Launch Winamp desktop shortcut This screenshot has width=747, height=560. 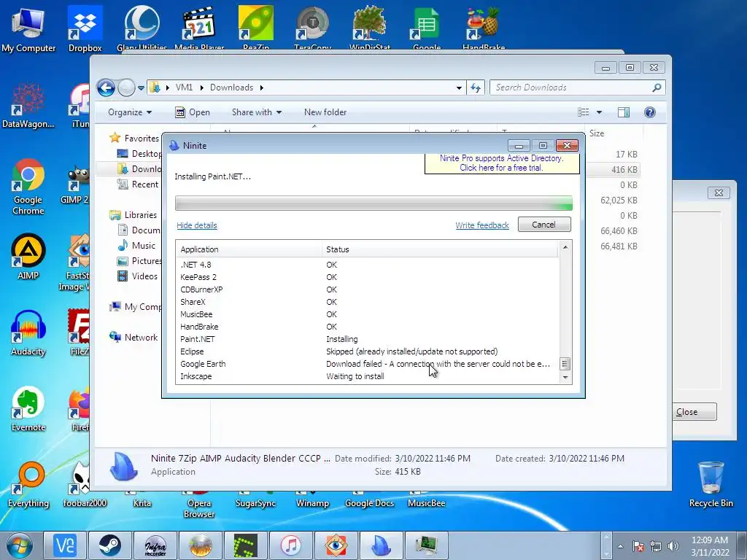312,502
